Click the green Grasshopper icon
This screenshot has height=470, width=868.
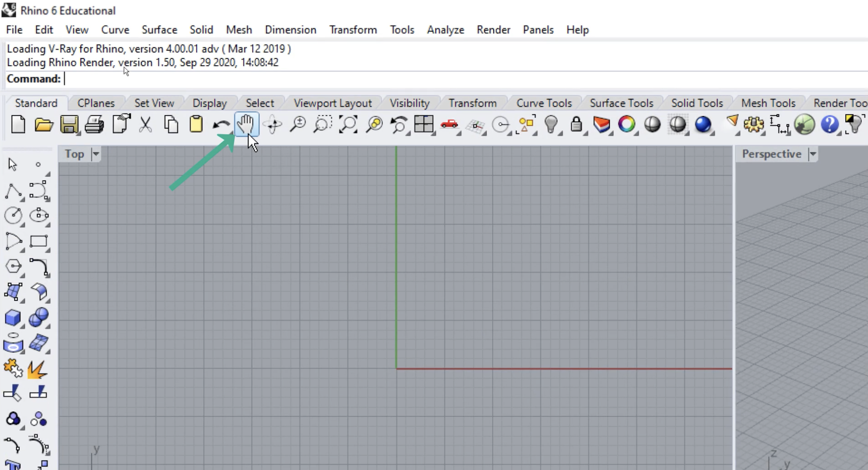click(x=805, y=125)
